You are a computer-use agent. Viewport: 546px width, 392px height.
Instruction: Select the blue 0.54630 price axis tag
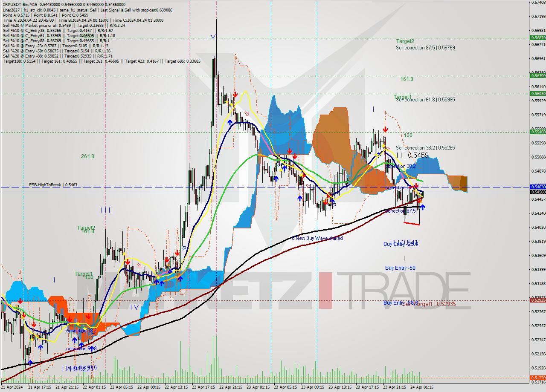[537, 187]
